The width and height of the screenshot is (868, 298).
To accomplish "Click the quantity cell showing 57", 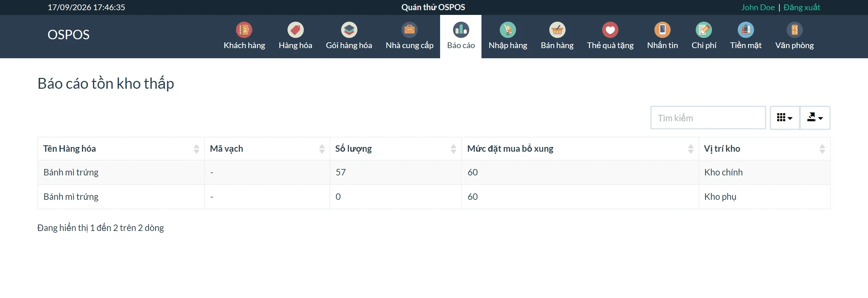I will [x=395, y=172].
